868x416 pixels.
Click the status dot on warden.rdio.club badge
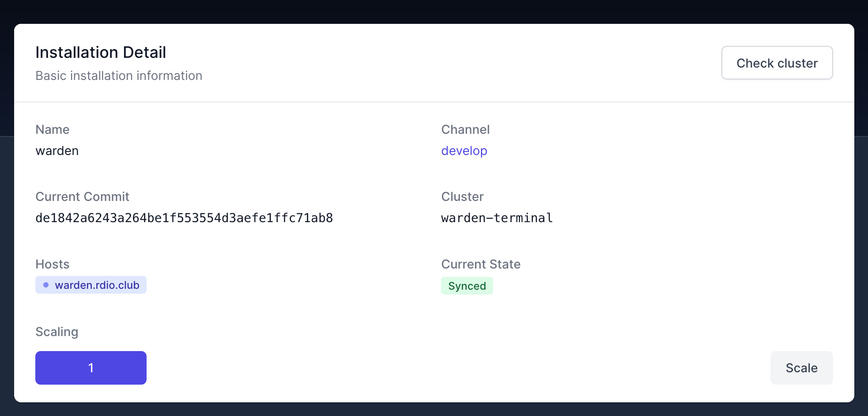coord(46,285)
